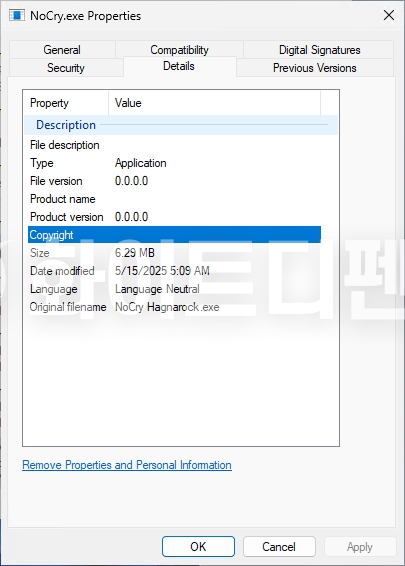Screen dimensions: 405x566
Task: Select the Details tab
Action: 179,66
